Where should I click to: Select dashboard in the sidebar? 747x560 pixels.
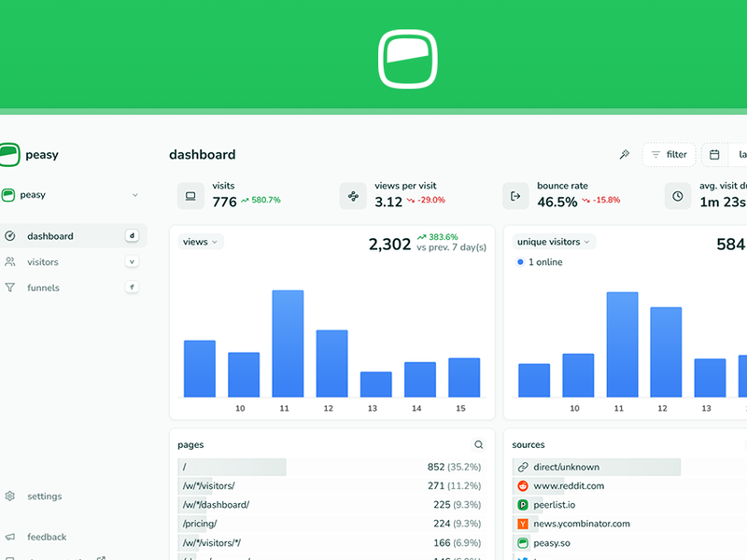(50, 236)
